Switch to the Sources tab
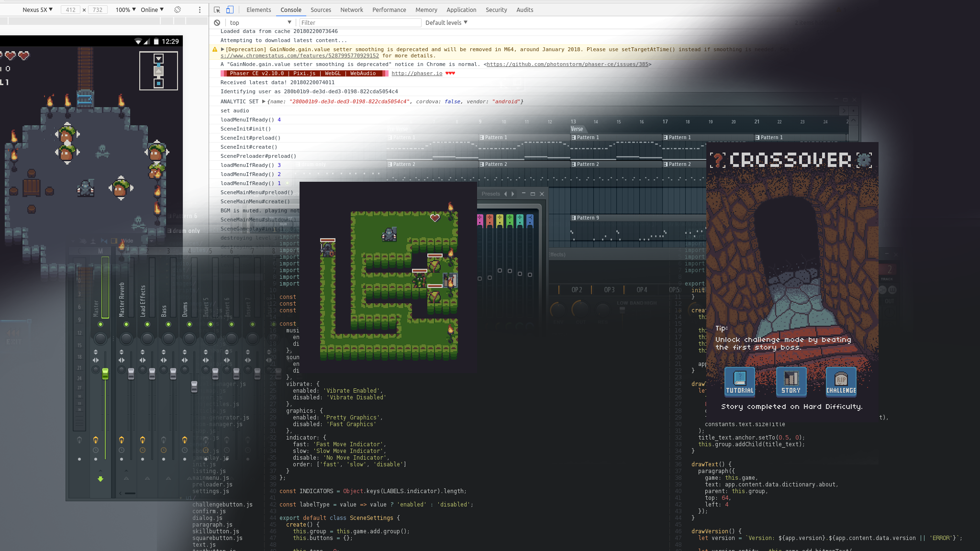980x551 pixels. tap(321, 10)
